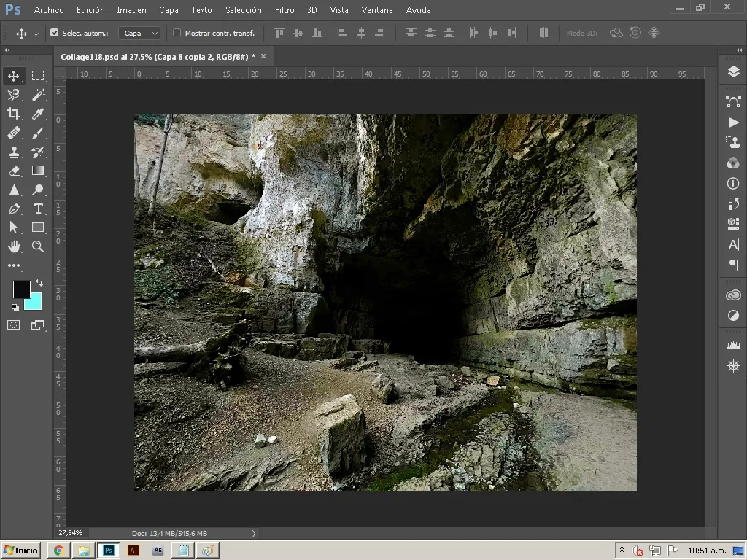Select the Magic Wand tool
The height and width of the screenshot is (560, 747).
click(x=38, y=95)
